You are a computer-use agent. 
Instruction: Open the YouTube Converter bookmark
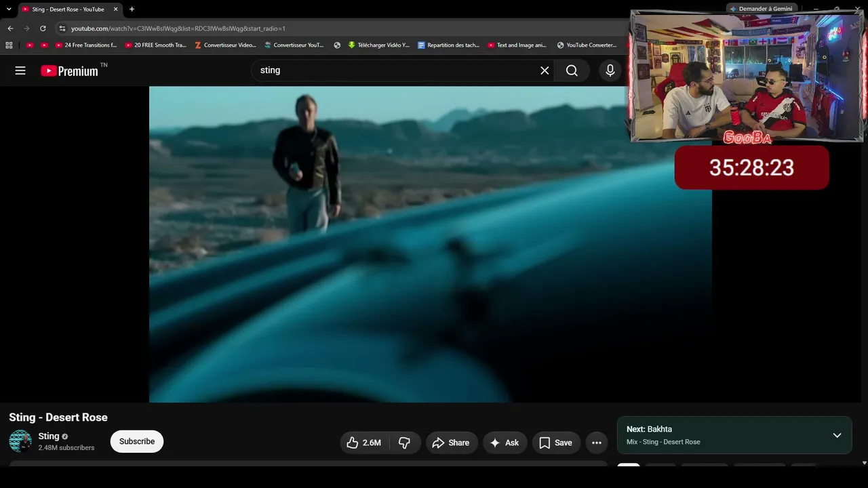pos(587,45)
